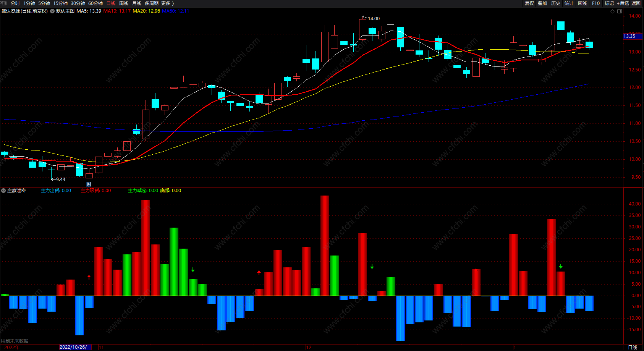This screenshot has width=644, height=351.
Task: Open F10 company info
Action: click(596, 3)
